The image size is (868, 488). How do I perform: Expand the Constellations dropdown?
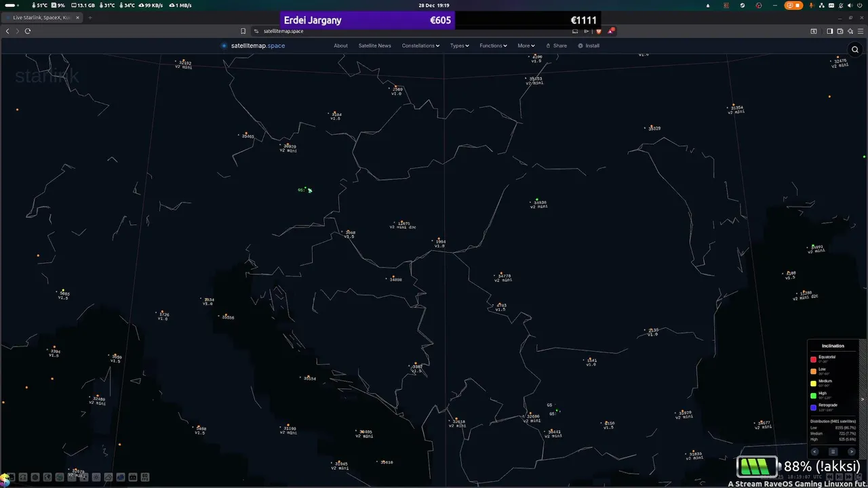(x=420, y=46)
